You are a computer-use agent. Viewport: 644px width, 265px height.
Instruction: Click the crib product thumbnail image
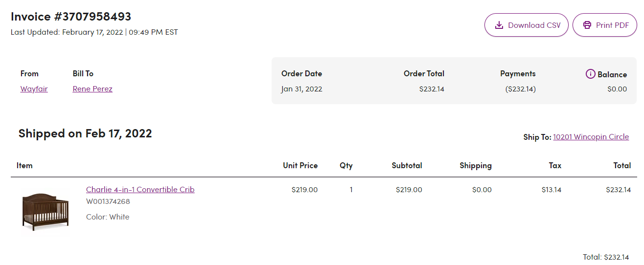46,211
